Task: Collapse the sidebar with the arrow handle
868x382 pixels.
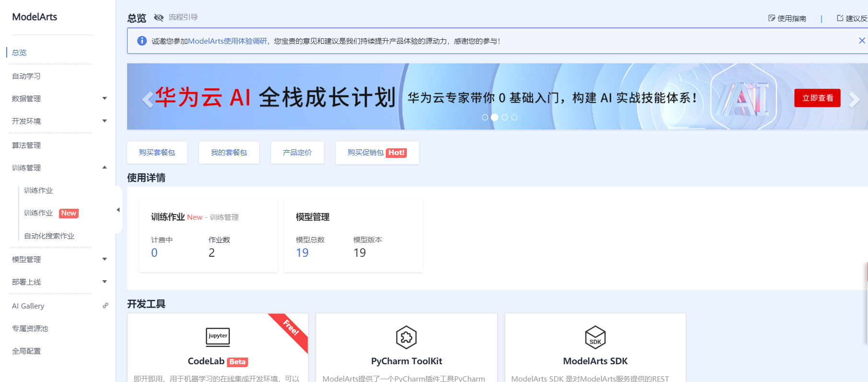Action: 118,210
